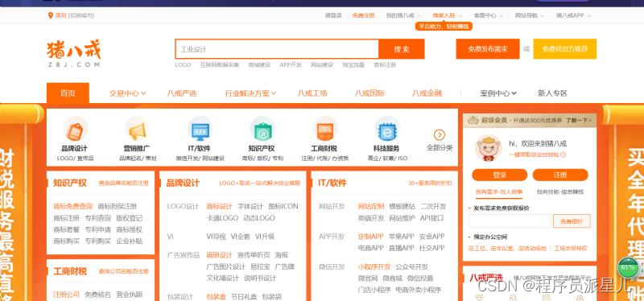Open the IT/软件 monitor icon
The width and height of the screenshot is (644, 301).
coord(200,129)
